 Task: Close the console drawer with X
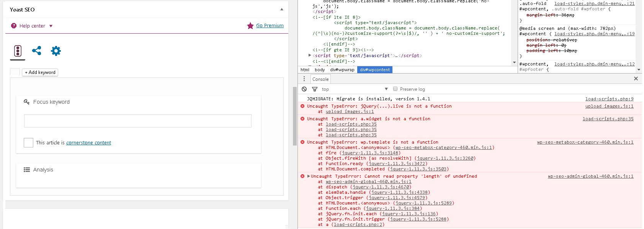click(636, 79)
